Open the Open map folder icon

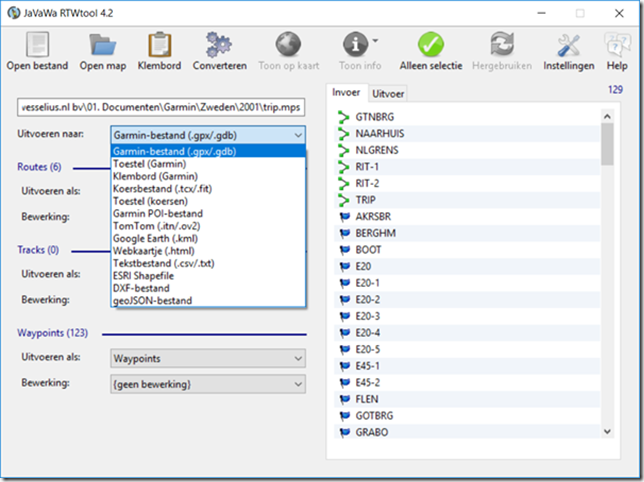[100, 46]
